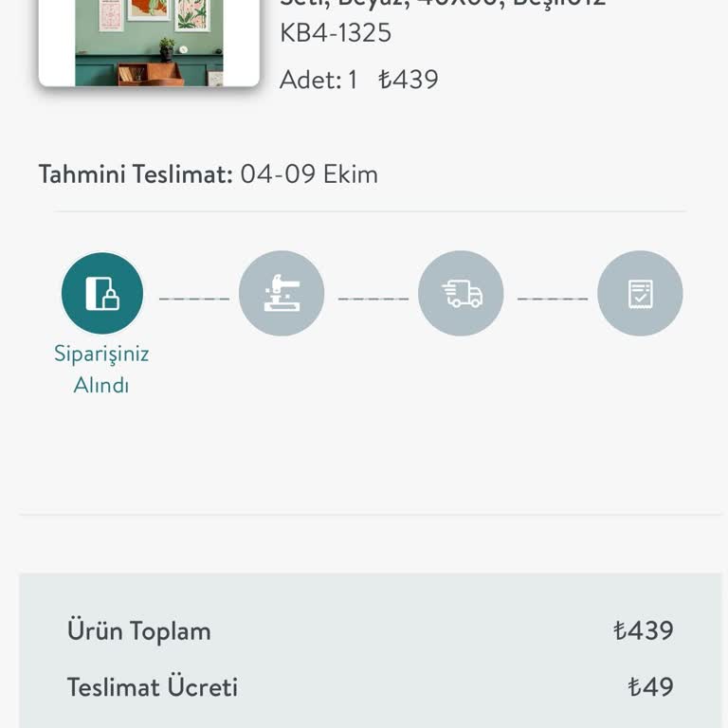Image resolution: width=728 pixels, height=728 pixels.
Task: Tap the shipping truck status icon
Action: coord(461,293)
